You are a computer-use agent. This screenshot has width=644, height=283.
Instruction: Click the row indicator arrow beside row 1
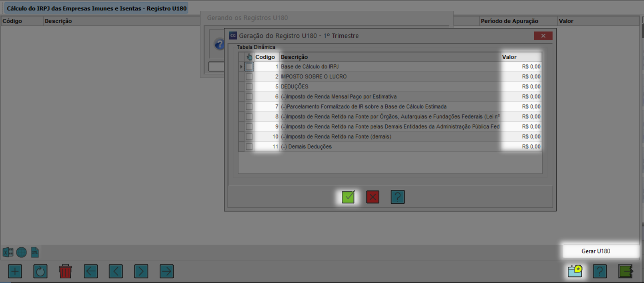[x=241, y=67]
